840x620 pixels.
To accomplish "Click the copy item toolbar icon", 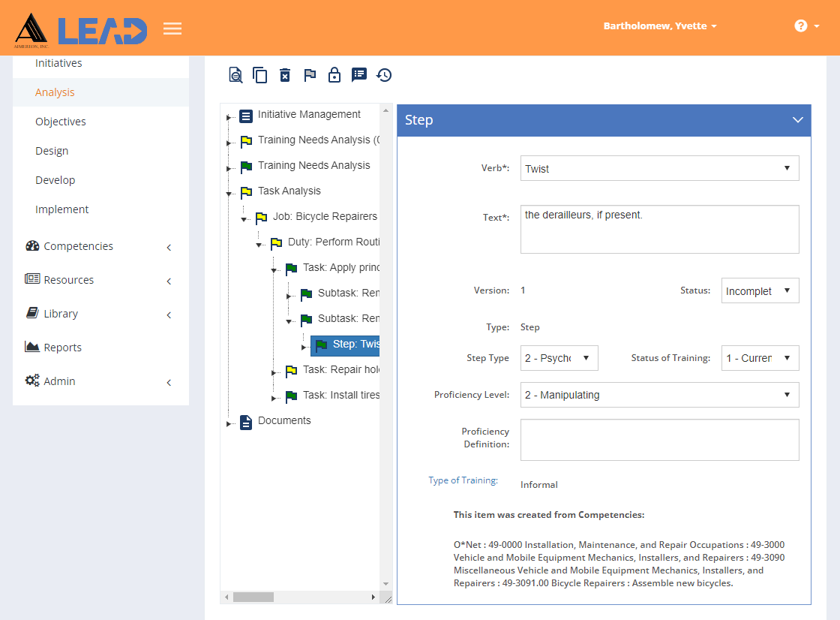I will pos(259,75).
